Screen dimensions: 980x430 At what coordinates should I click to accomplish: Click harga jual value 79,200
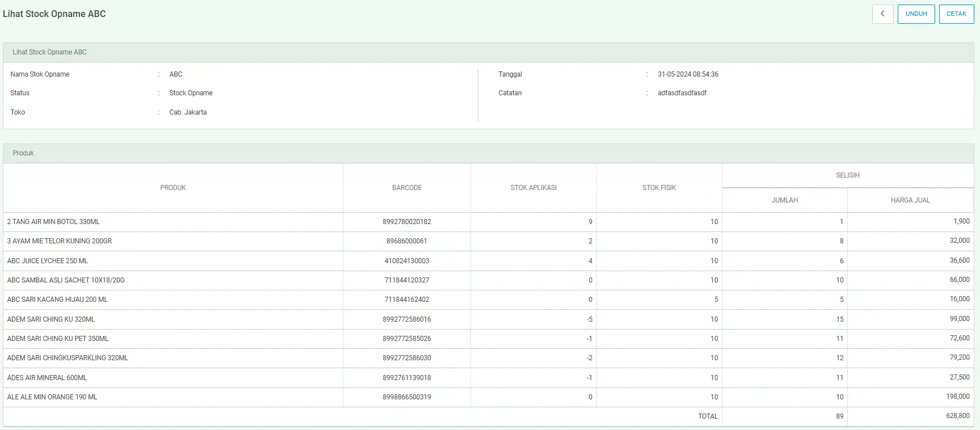960,357
